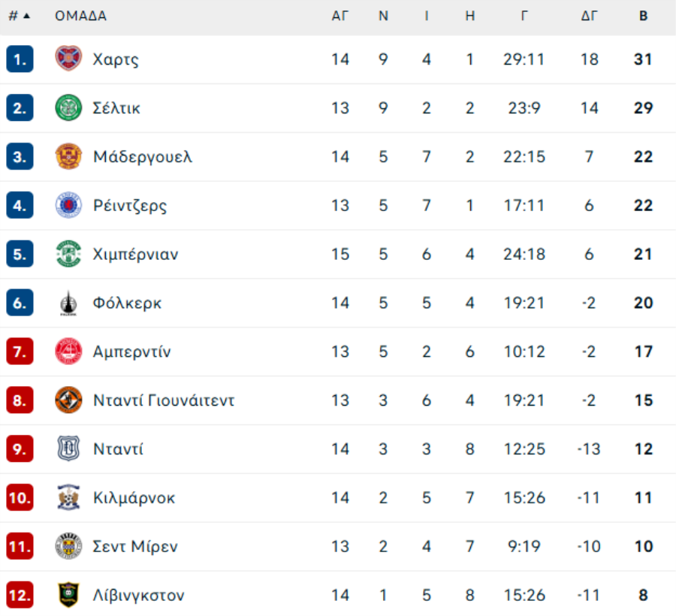Click the blue rank 1 badge
676x616 pixels.
(20, 59)
